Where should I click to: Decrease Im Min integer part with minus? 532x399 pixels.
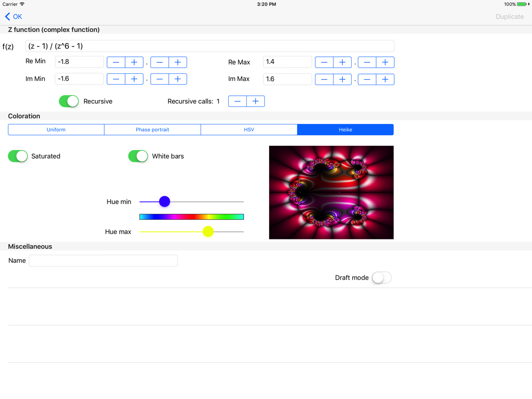click(x=116, y=79)
